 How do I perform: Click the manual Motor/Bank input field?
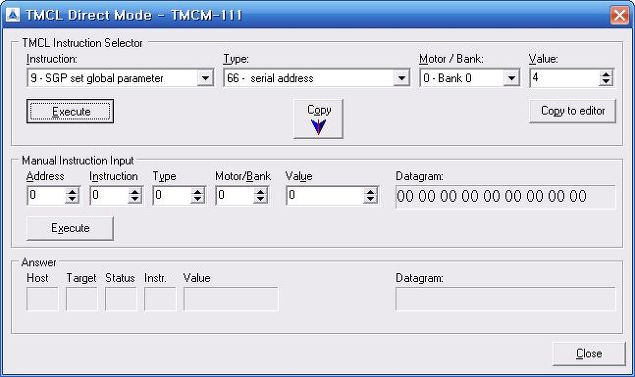[x=235, y=196]
